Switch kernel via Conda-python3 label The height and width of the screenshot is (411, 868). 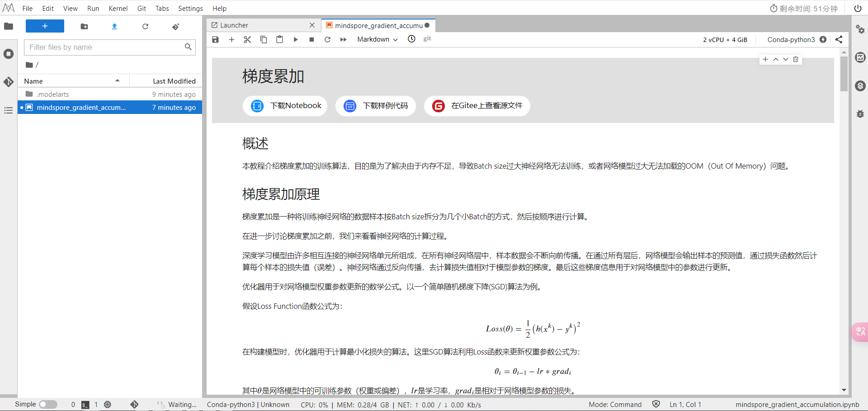coord(791,39)
